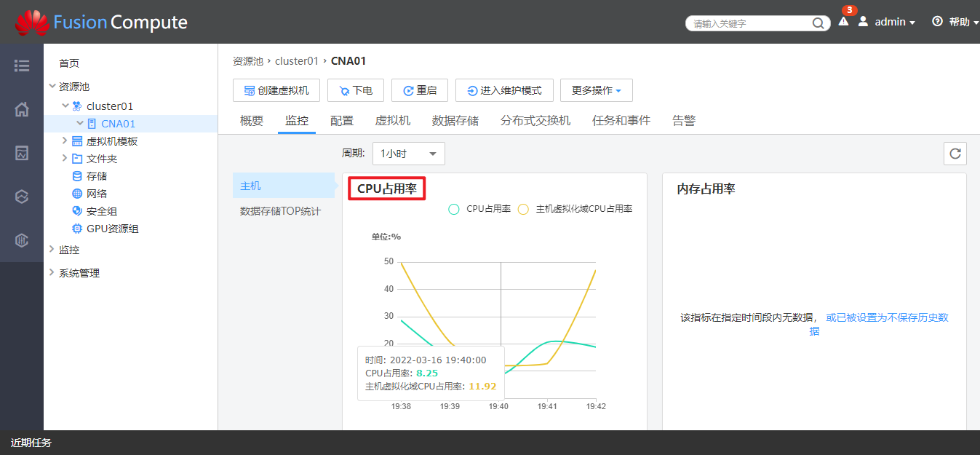The height and width of the screenshot is (455, 980).
Task: Click the Huawei FusionCompute logo
Action: pos(101,23)
